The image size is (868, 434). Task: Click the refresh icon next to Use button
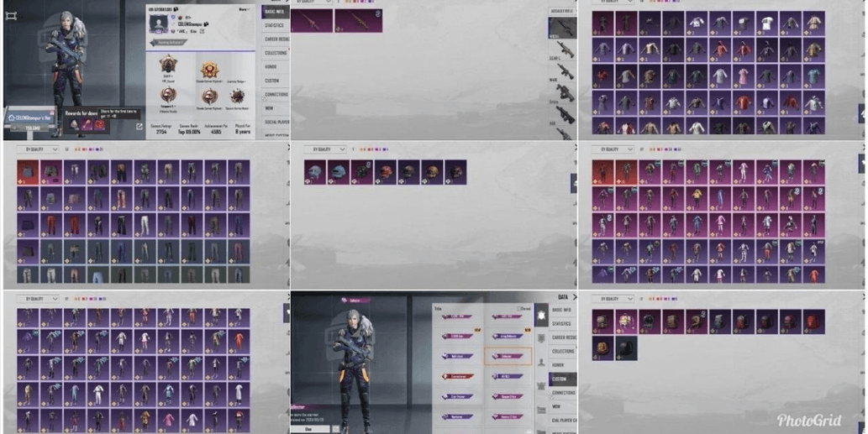[x=335, y=428]
